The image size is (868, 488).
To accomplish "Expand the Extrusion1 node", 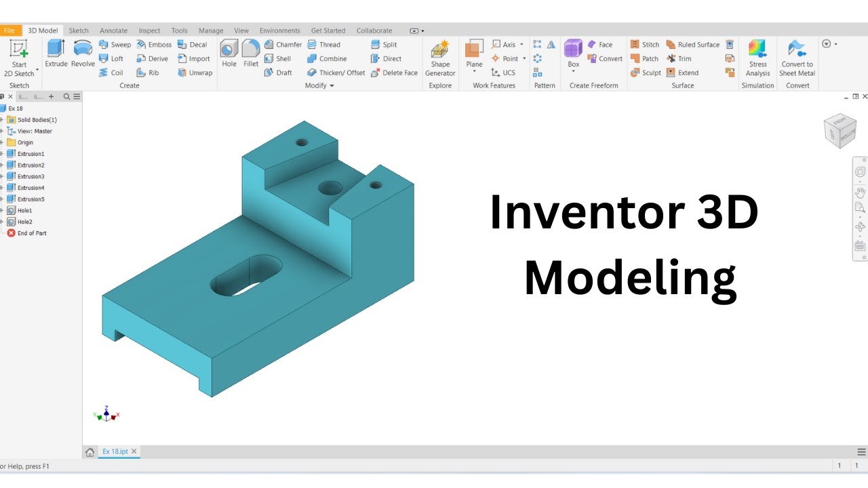I will [x=2, y=154].
